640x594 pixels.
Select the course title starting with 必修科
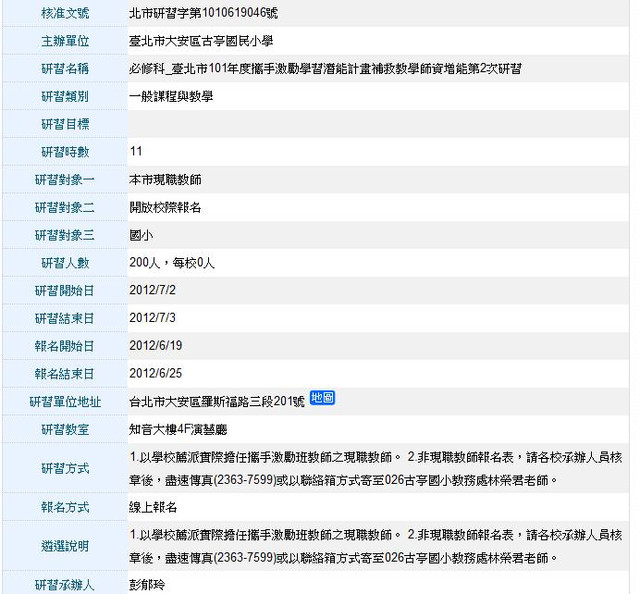tap(325, 69)
